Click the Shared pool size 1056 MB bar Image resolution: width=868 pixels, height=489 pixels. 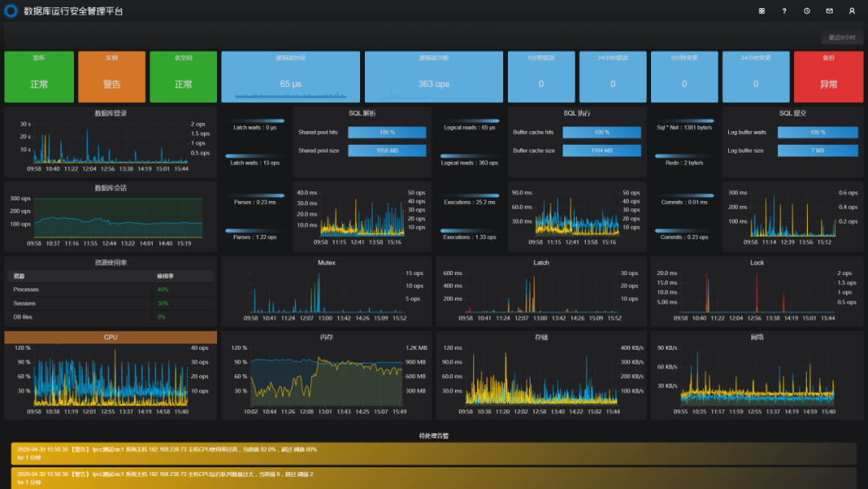(387, 150)
